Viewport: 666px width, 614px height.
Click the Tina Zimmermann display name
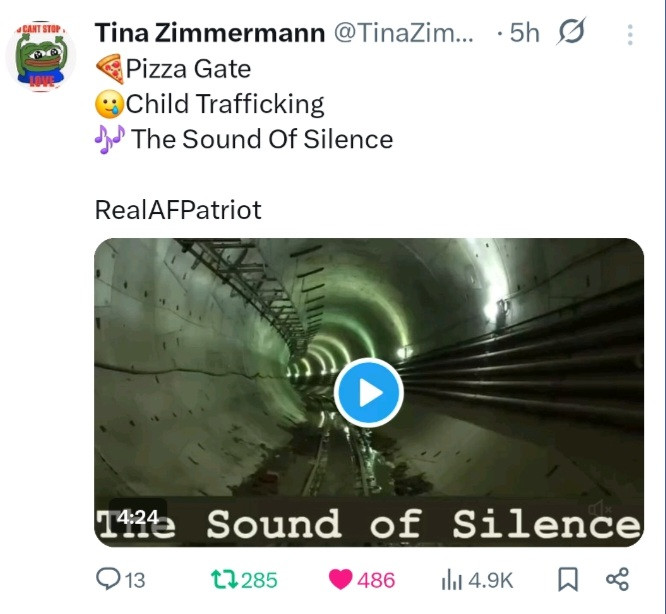pyautogui.click(x=210, y=33)
